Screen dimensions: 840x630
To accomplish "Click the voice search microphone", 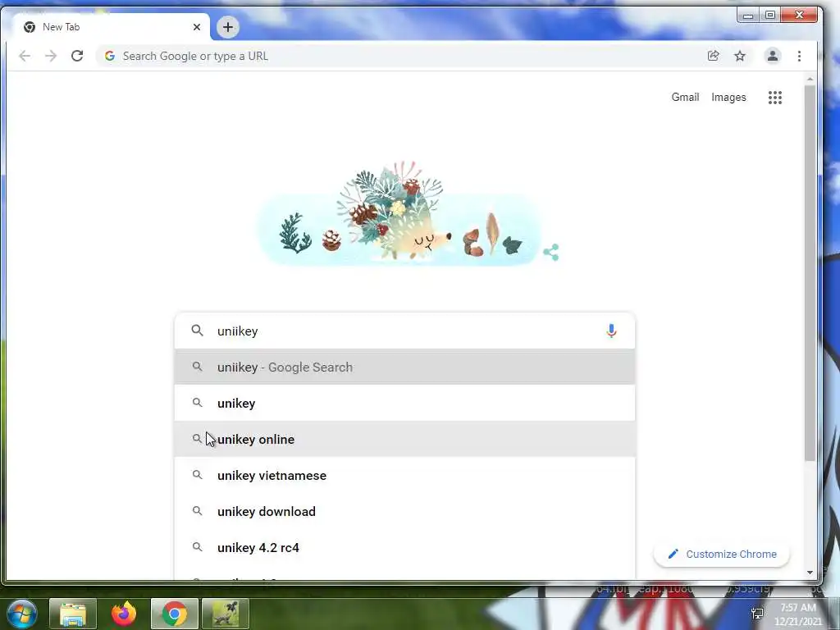I will pyautogui.click(x=611, y=331).
